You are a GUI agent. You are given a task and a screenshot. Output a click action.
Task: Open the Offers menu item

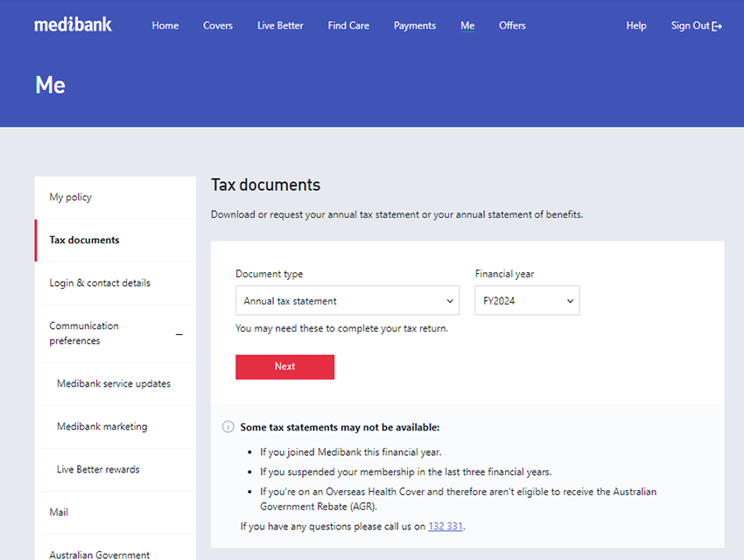[x=512, y=25]
